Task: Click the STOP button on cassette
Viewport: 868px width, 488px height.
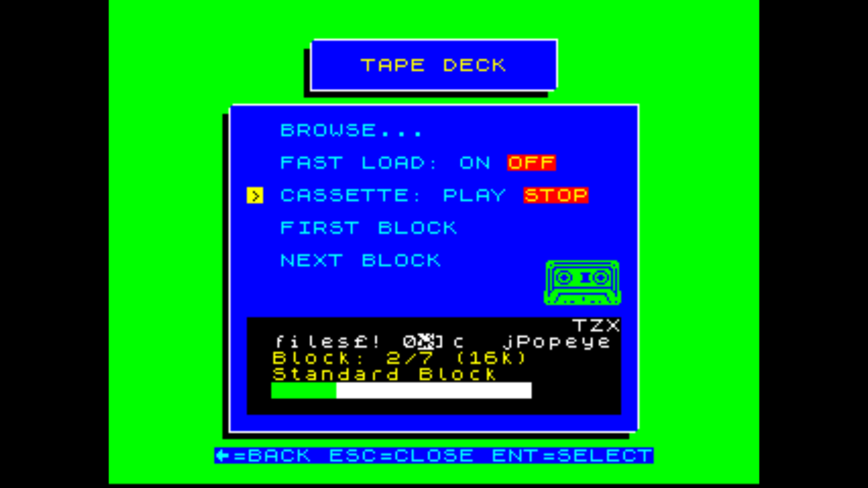Action: coord(555,196)
